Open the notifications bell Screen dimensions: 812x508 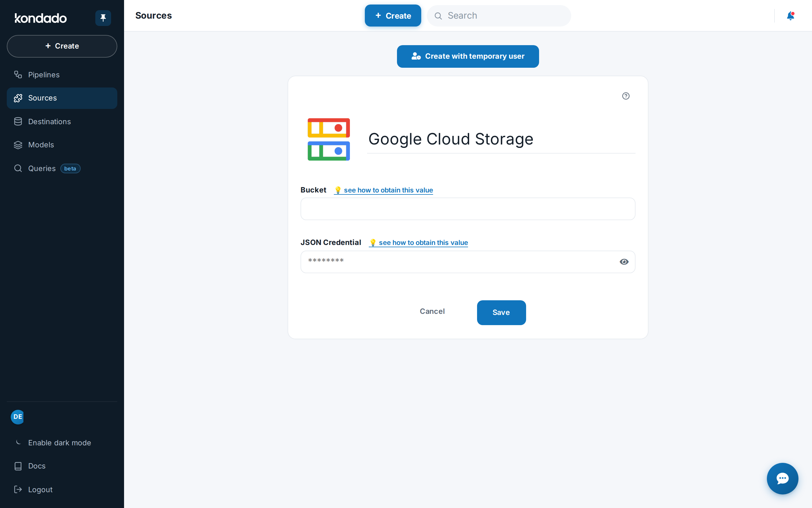click(791, 16)
